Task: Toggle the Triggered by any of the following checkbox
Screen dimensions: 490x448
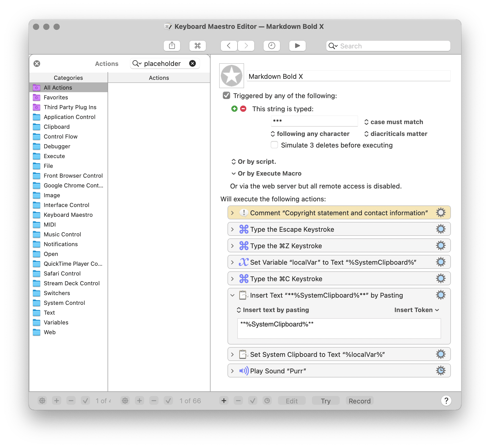Action: tap(226, 96)
